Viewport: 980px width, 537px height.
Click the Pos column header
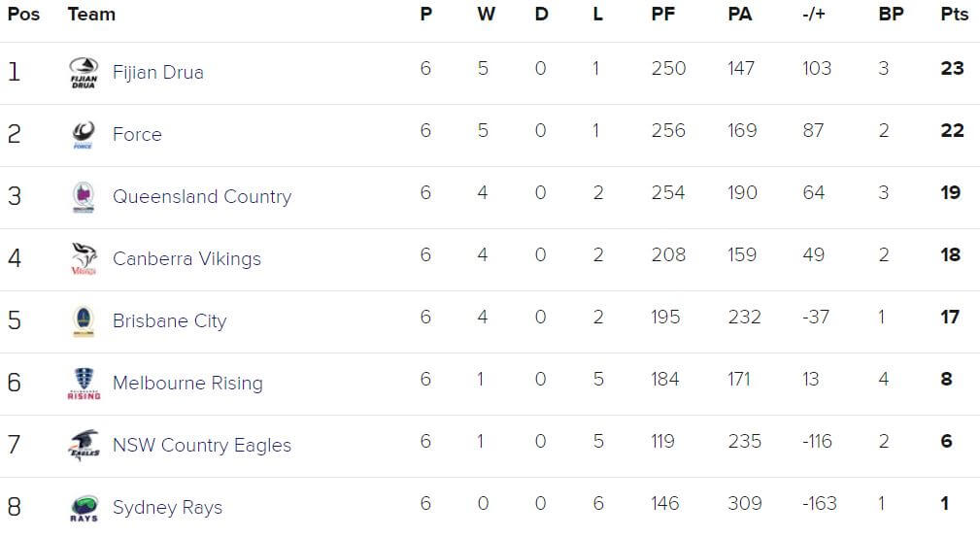coord(23,14)
